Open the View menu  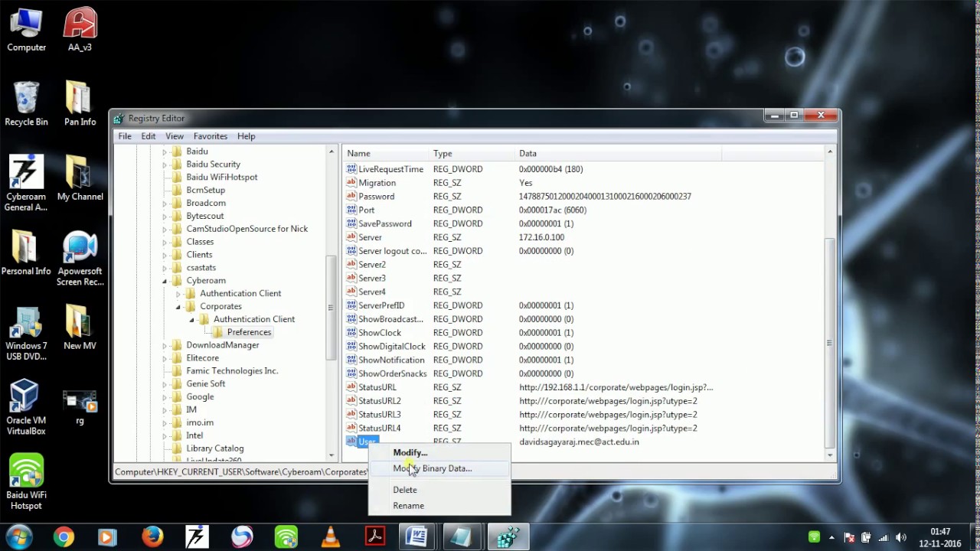[175, 136]
